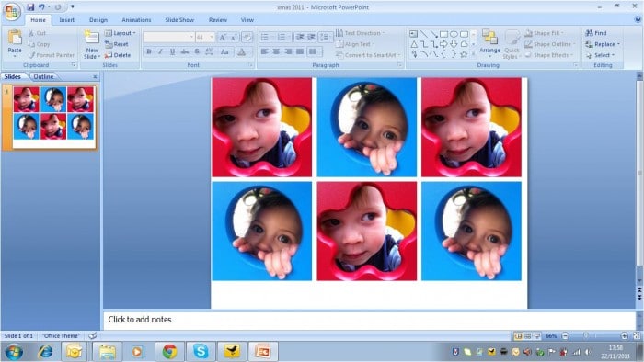Select the Down Arrow shape
The height and width of the screenshot is (362, 644).
(454, 44)
